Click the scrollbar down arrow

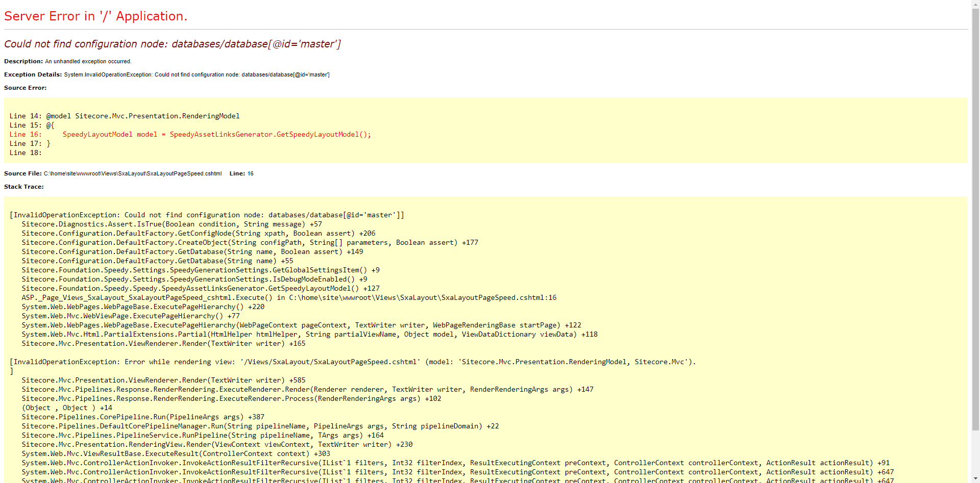pyautogui.click(x=975, y=479)
